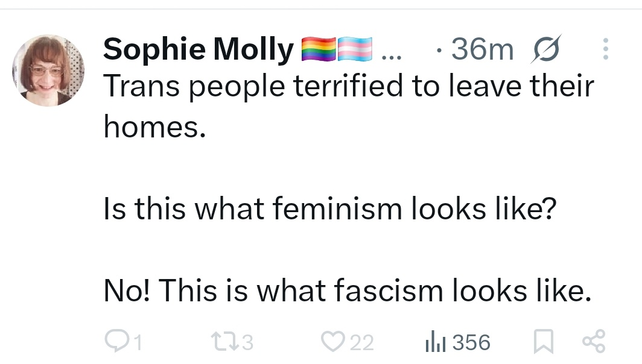642x364 pixels.
Task: Click the like count of 22
Action: (361, 342)
